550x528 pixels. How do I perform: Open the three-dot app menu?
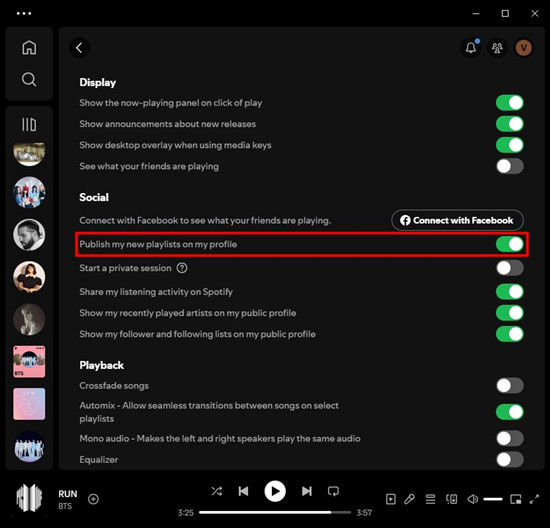pos(24,13)
